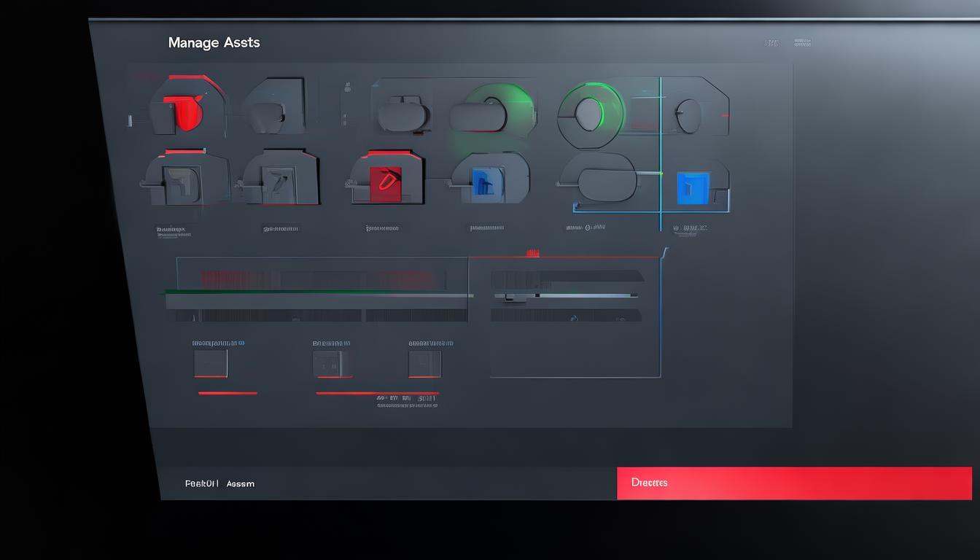The image size is (980, 560).
Task: Switch to the Assm tab in bottom bar
Action: pyautogui.click(x=241, y=483)
